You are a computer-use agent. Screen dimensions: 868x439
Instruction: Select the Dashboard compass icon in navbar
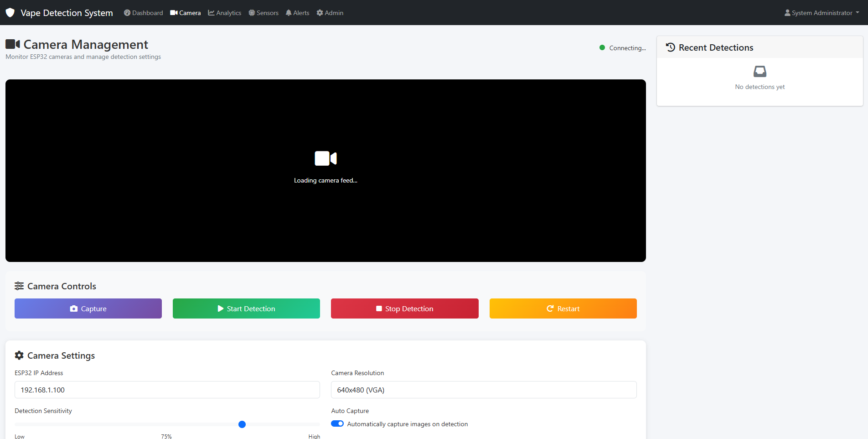coord(126,12)
